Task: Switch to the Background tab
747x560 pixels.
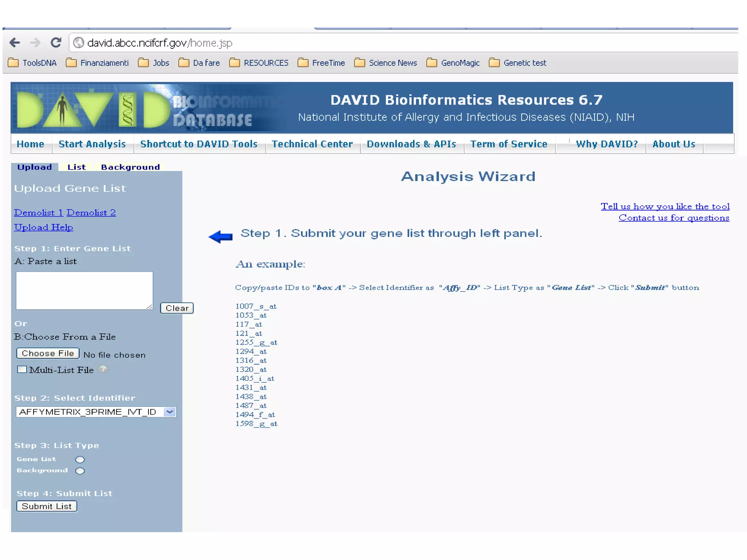Action: (130, 167)
